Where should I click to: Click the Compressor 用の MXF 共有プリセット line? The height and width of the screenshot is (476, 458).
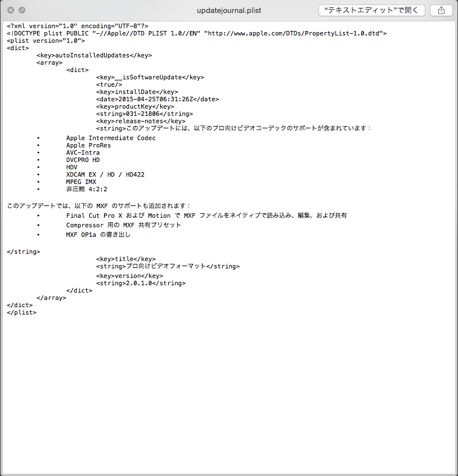[x=124, y=225]
